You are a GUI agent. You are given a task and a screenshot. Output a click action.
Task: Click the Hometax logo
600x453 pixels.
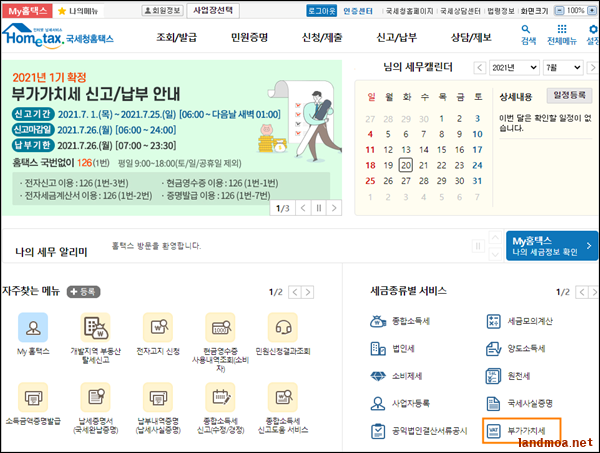tap(58, 36)
